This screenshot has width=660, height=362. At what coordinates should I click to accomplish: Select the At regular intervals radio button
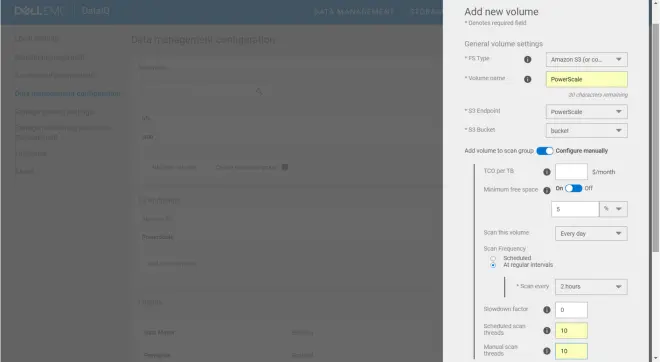coord(493,265)
